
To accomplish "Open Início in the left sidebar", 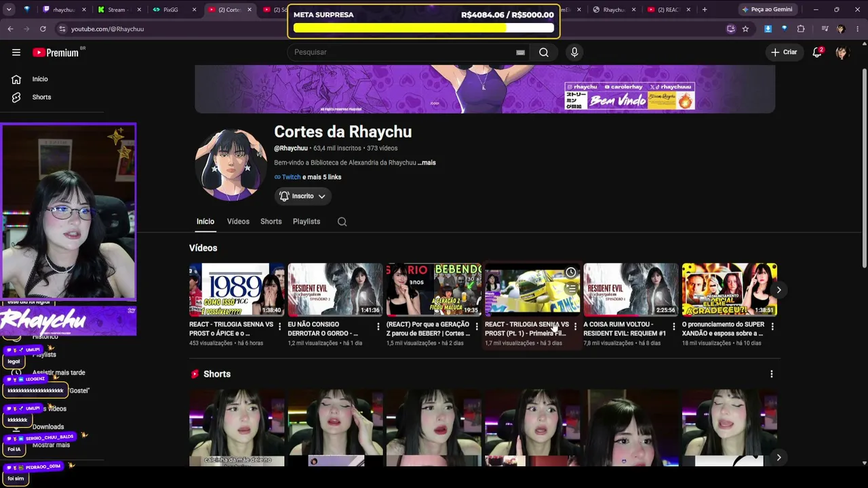I will pos(40,79).
